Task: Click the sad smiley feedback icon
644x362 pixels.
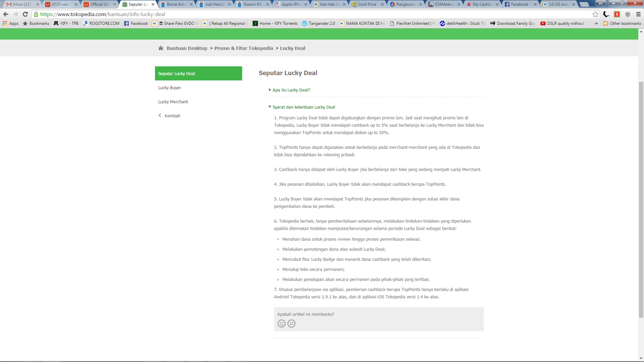Action: point(291,323)
